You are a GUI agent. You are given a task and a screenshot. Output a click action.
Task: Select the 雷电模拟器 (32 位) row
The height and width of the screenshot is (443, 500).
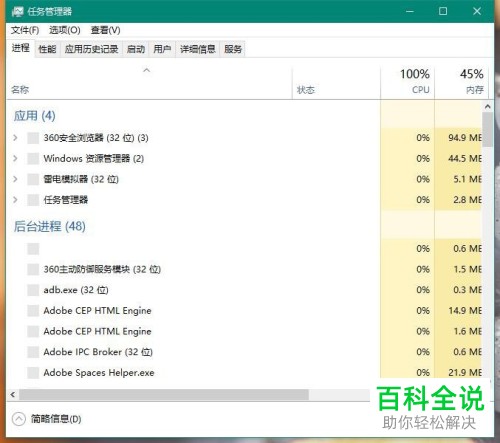pos(244,179)
